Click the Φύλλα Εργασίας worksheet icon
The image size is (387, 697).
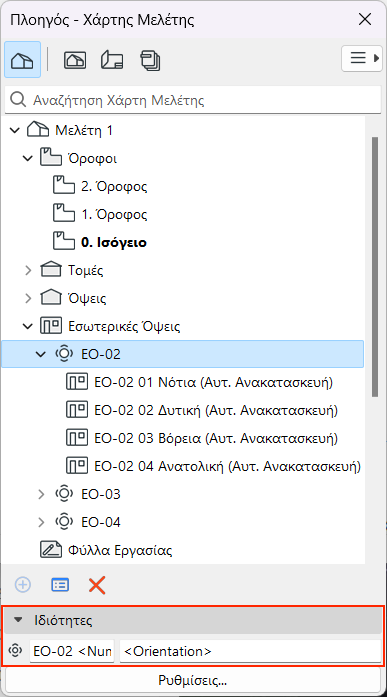pos(51,550)
